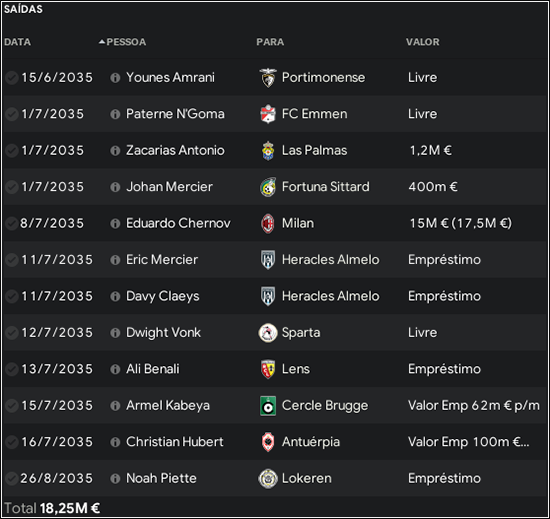Click the sort arrow beside Pessoa
The height and width of the screenshot is (519, 550).
pos(102,42)
